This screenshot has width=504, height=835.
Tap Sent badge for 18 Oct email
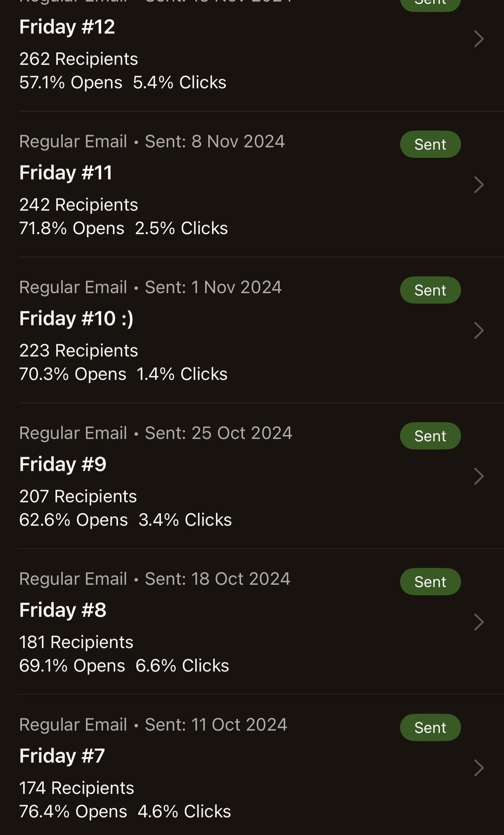point(430,582)
